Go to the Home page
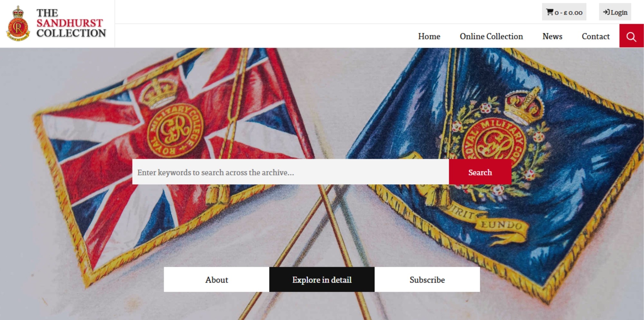The width and height of the screenshot is (644, 320). click(x=429, y=36)
